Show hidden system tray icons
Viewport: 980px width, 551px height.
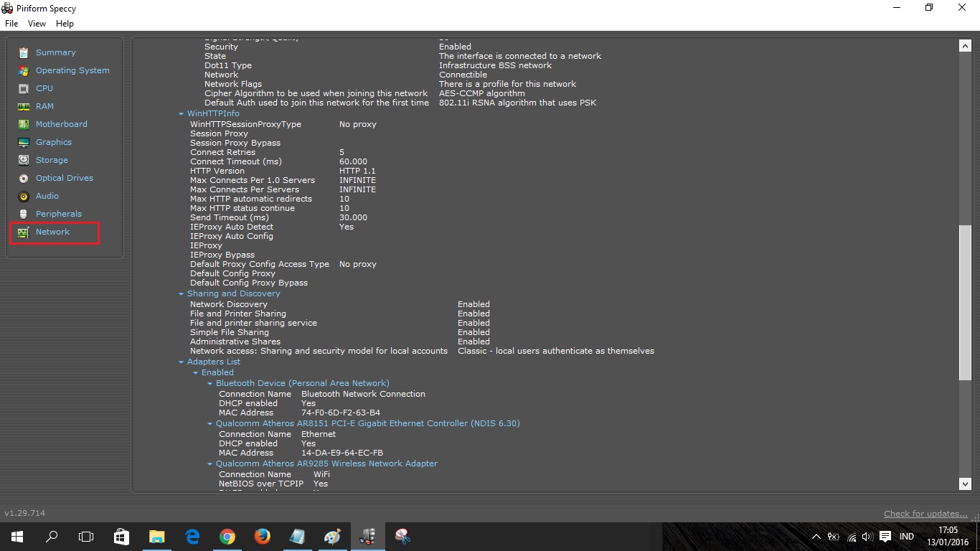click(816, 537)
